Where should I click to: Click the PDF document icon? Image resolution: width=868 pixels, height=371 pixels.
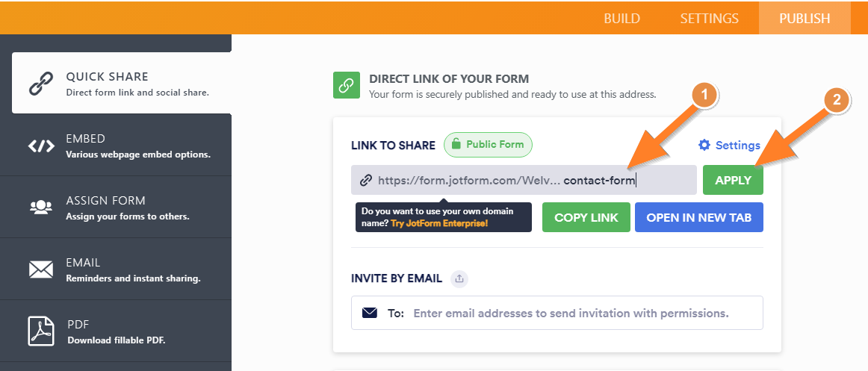(x=41, y=331)
